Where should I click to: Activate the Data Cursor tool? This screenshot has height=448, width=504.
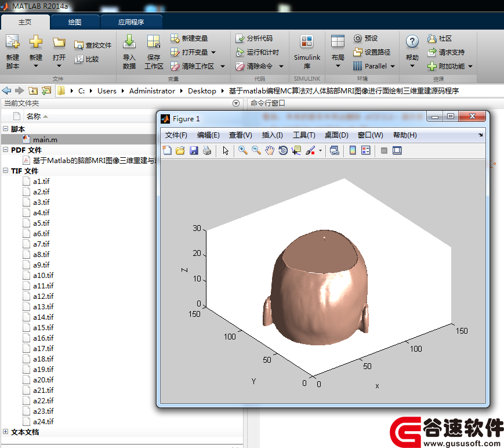click(296, 150)
